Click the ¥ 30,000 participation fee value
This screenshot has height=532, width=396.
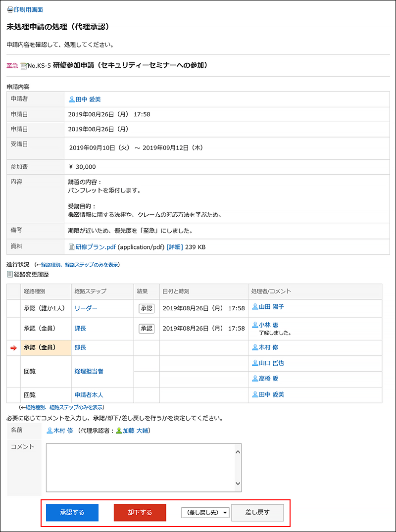point(82,167)
